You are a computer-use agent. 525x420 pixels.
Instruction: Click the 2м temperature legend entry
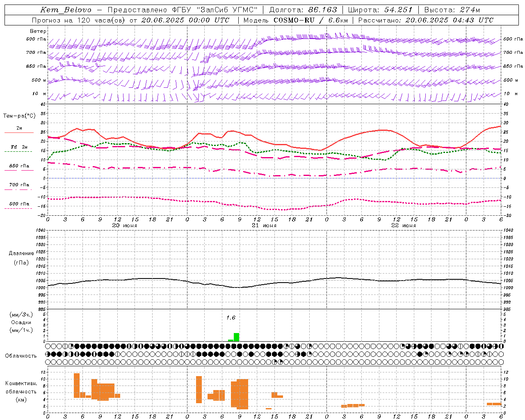[x=19, y=128]
